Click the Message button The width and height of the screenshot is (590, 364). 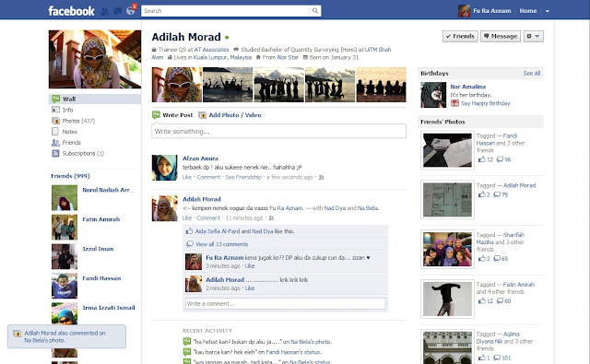tap(501, 36)
